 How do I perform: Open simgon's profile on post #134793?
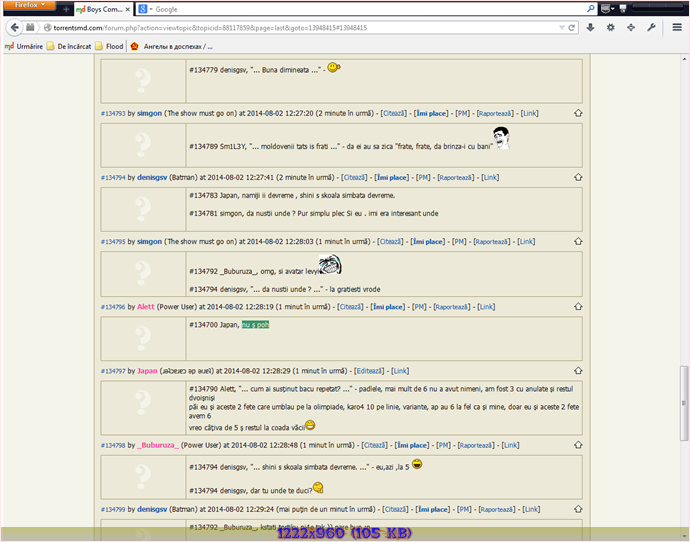pos(149,113)
